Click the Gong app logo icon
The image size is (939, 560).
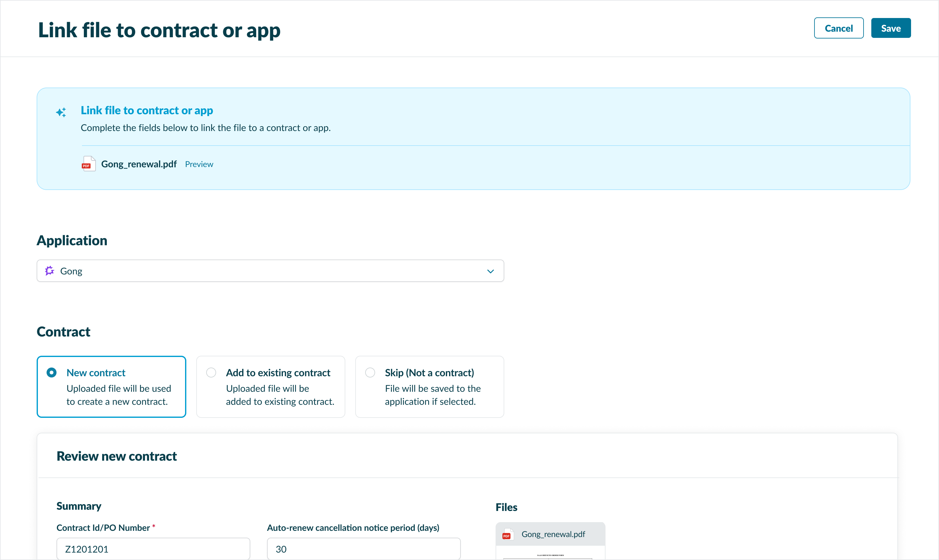pos(49,271)
